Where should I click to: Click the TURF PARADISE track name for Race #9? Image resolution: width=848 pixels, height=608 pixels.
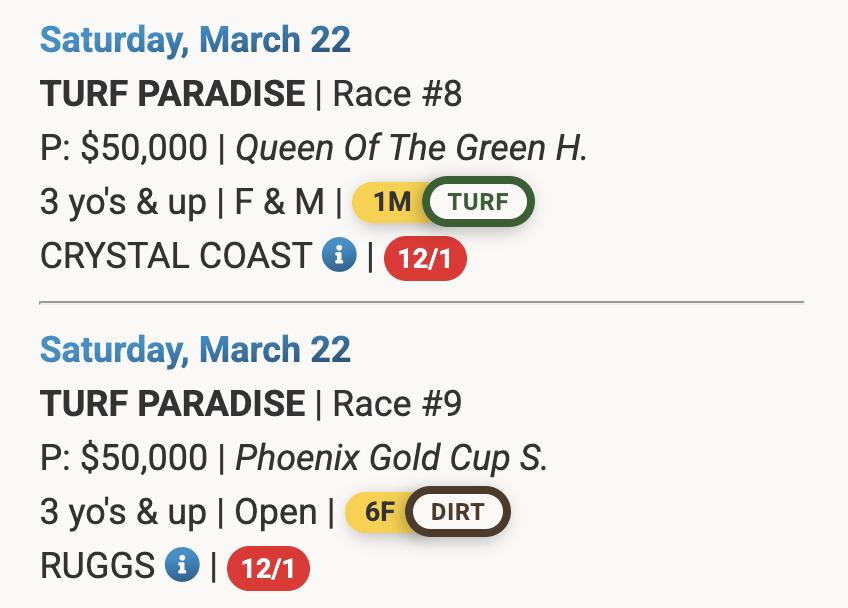click(172, 404)
